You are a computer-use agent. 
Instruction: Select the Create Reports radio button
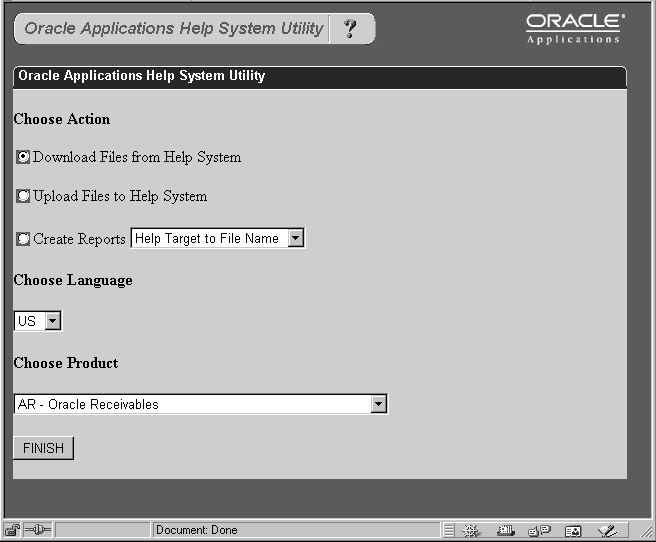(x=23, y=239)
